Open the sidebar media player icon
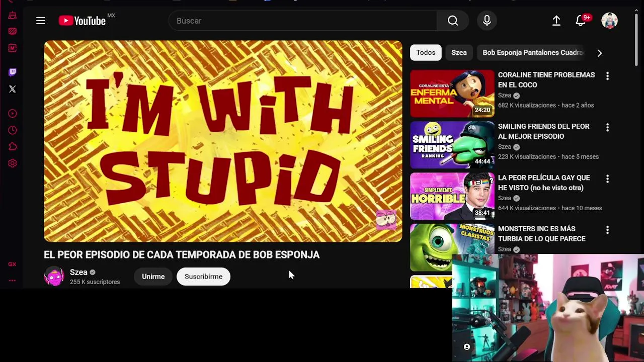 tap(13, 114)
